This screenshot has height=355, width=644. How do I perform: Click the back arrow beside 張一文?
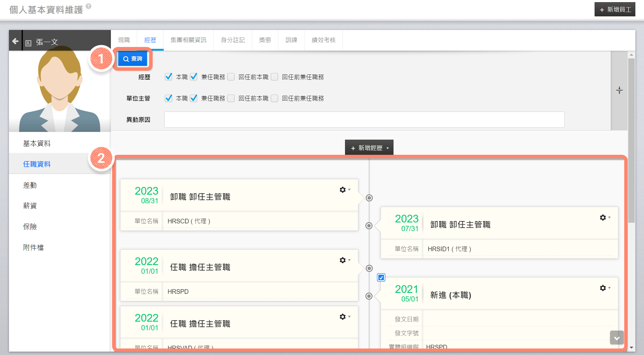(x=15, y=41)
